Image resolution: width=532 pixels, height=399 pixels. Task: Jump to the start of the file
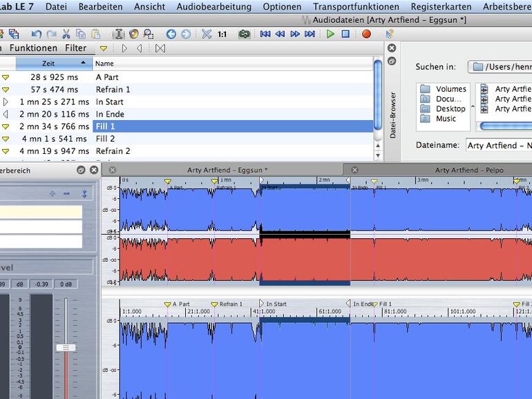(x=265, y=34)
